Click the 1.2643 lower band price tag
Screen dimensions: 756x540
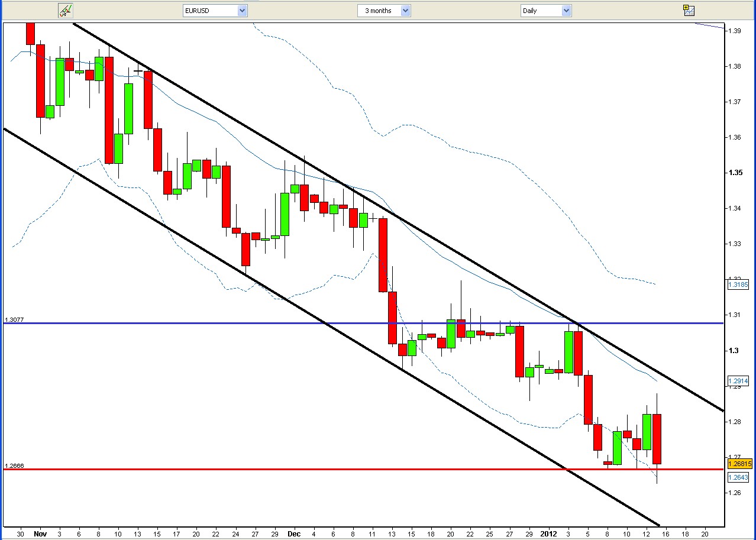(x=738, y=477)
